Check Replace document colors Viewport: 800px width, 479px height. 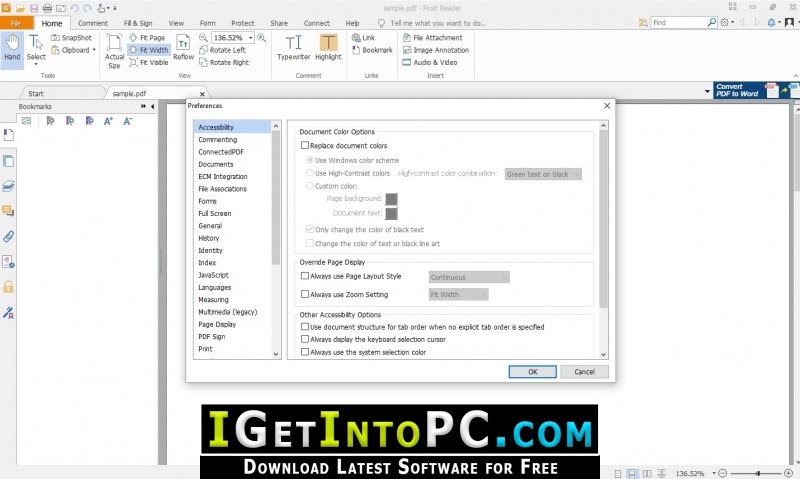click(x=305, y=145)
